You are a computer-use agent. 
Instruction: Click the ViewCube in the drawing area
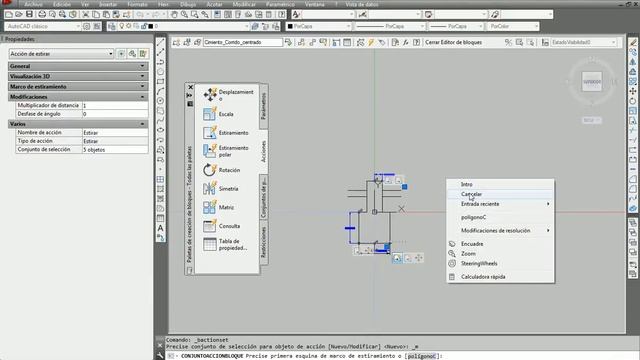click(591, 82)
